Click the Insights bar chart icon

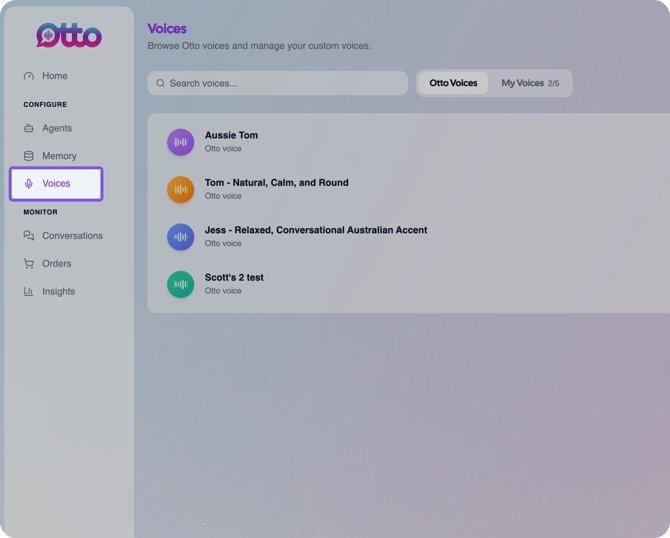(x=29, y=291)
